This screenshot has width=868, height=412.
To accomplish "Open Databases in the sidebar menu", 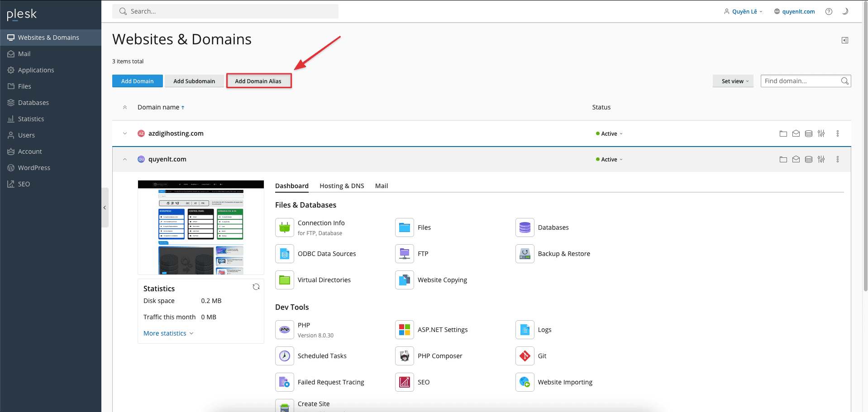I will point(33,103).
